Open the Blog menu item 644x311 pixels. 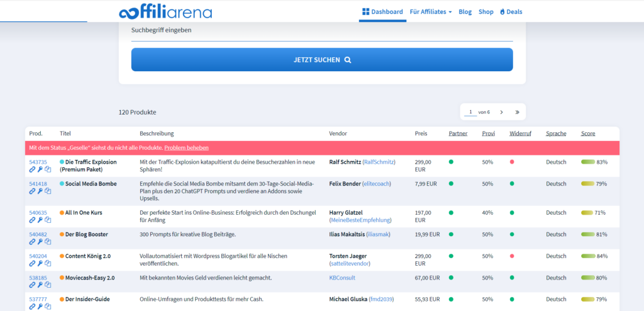465,12
